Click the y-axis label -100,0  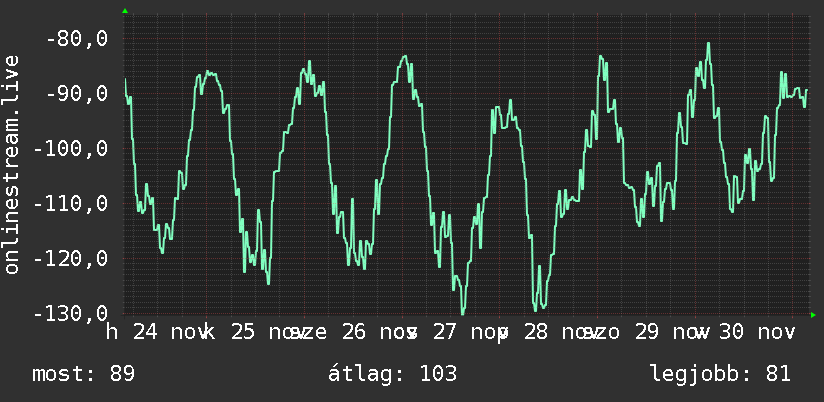pos(70,149)
